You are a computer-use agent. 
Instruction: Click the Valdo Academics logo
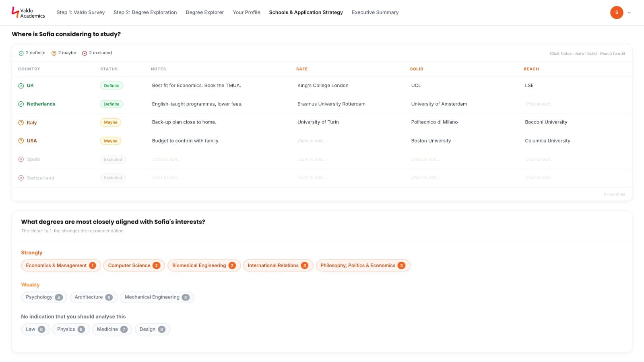[28, 12]
